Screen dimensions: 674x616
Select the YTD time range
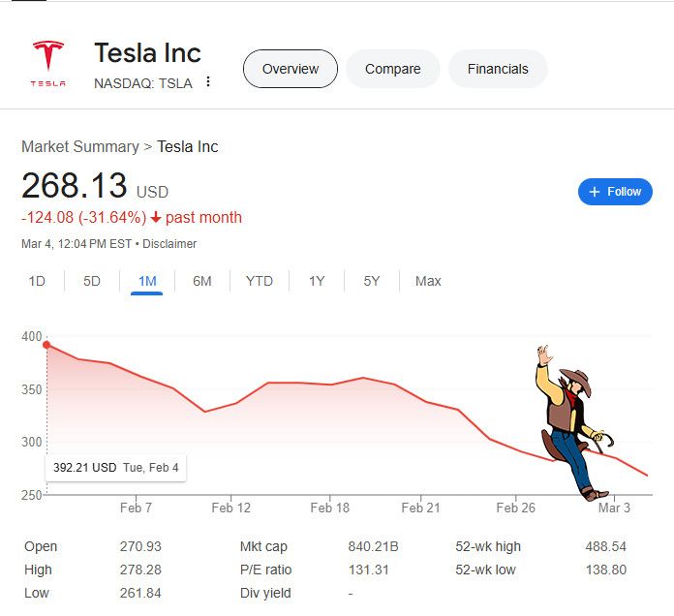(260, 281)
